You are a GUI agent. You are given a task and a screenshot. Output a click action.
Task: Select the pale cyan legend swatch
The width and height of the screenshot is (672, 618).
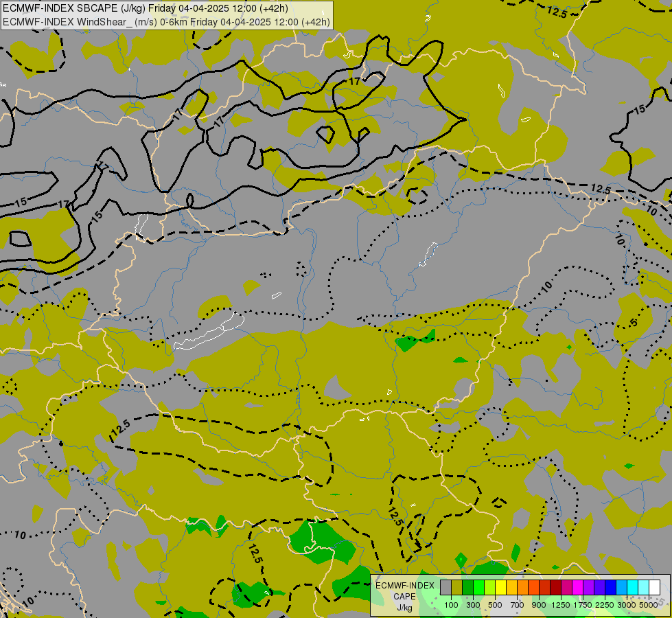tap(644, 587)
